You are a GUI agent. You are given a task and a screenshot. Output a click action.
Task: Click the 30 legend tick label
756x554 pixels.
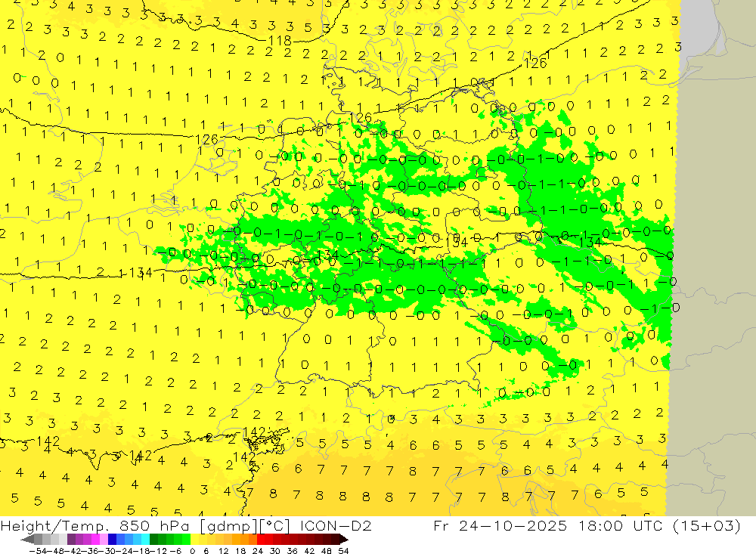tap(275, 551)
